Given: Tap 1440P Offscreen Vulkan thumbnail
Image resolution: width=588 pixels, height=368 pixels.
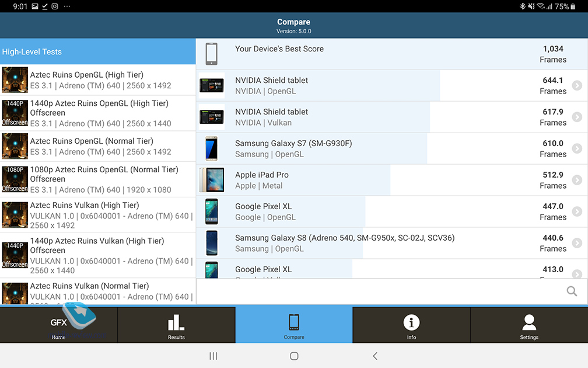Looking at the screenshot, I should 15,255.
